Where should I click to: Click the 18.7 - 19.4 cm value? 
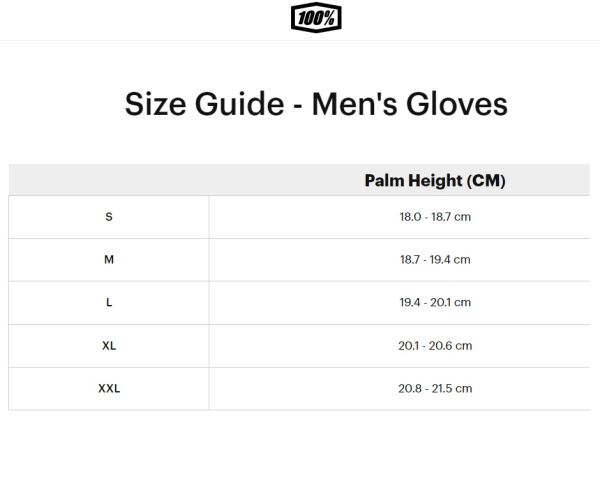pyautogui.click(x=435, y=260)
